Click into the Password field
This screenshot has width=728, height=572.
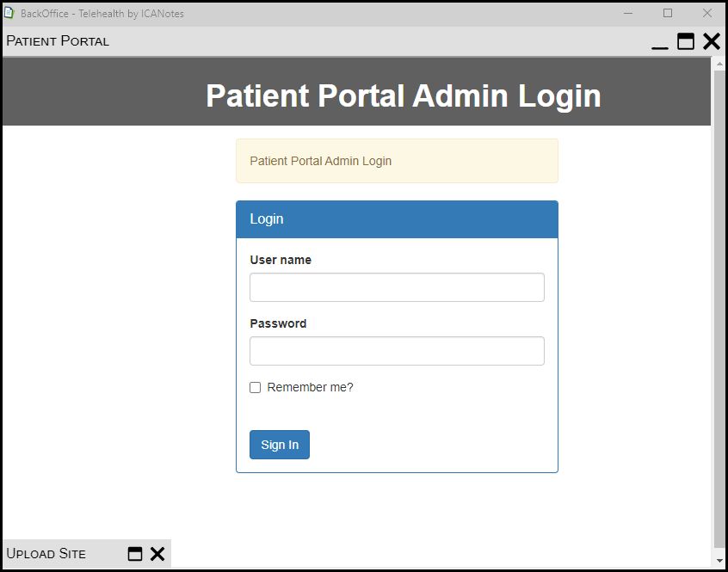(x=397, y=351)
